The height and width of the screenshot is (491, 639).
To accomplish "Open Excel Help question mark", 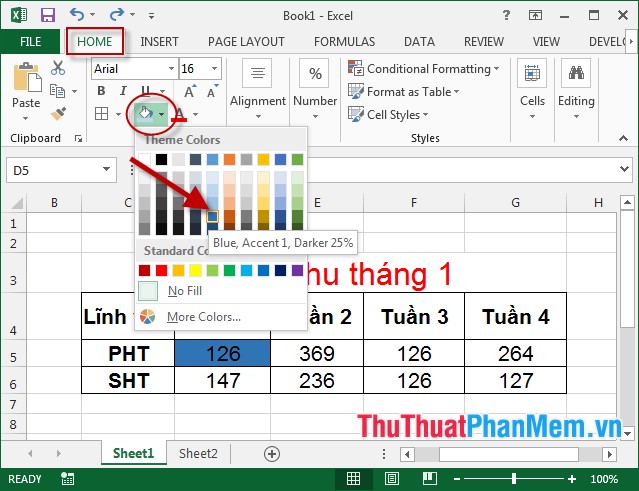I will click(x=506, y=15).
